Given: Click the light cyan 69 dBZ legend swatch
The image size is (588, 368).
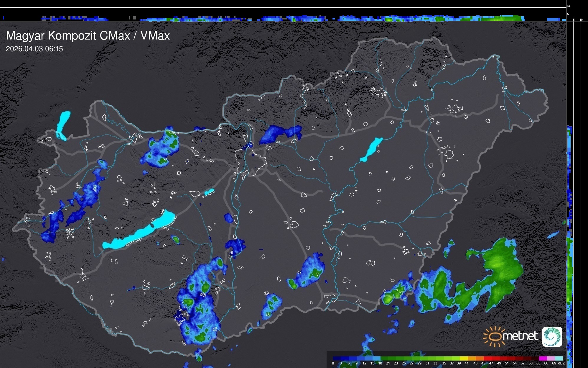Looking at the screenshot, I should coord(559,358).
